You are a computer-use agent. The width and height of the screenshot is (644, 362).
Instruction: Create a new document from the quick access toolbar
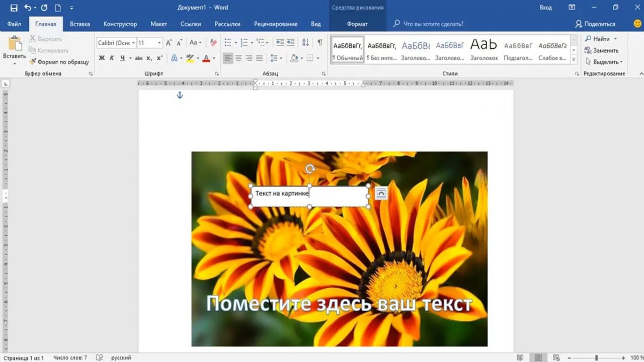tap(58, 8)
